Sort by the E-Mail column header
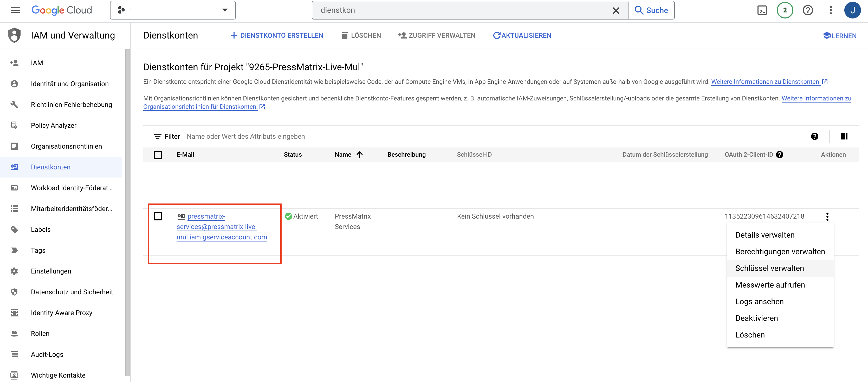The width and height of the screenshot is (868, 382). click(185, 155)
